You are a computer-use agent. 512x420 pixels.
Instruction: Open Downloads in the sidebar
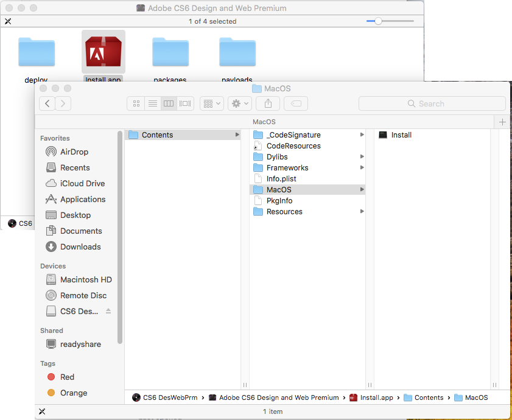pyautogui.click(x=80, y=247)
